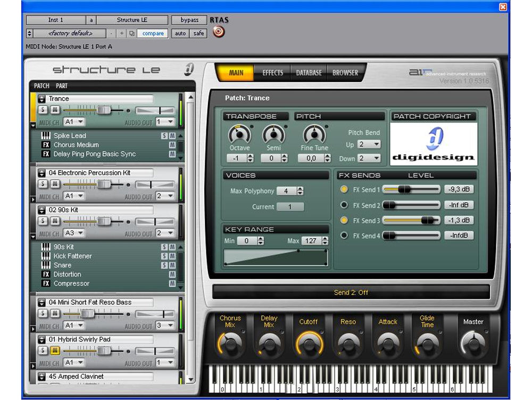The width and height of the screenshot is (532, 400).
Task: Expand parts of 04 Electronic Percussion Kit
Action: 33,199
